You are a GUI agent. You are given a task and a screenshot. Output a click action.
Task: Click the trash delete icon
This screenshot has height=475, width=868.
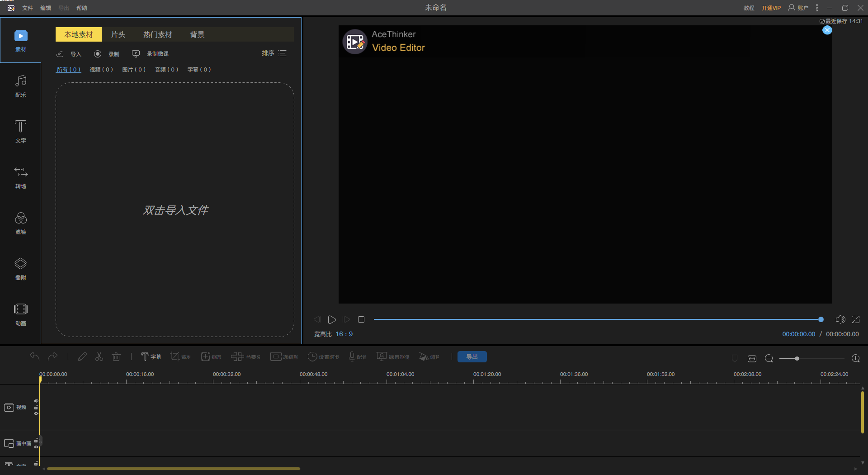click(x=116, y=357)
